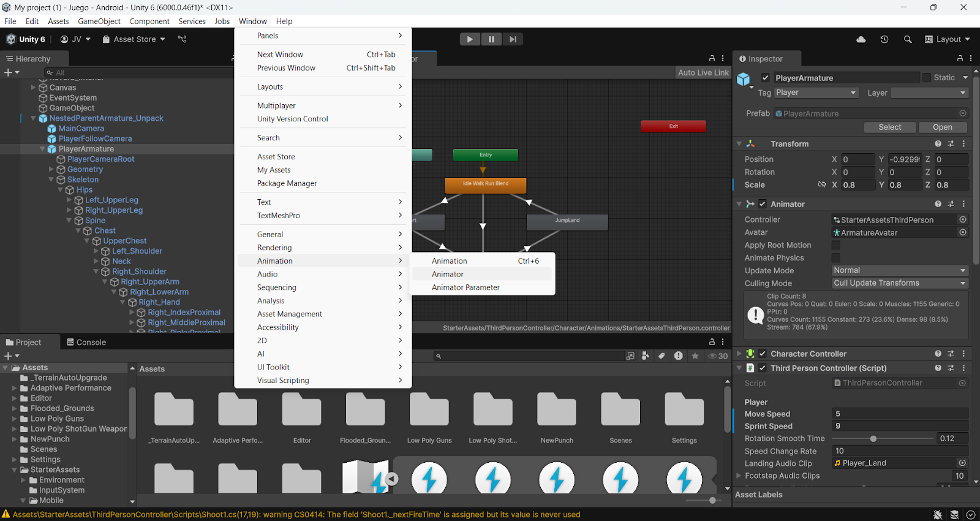Toggle the Static checkbox
Screen dimensions: 980x521
(x=927, y=78)
